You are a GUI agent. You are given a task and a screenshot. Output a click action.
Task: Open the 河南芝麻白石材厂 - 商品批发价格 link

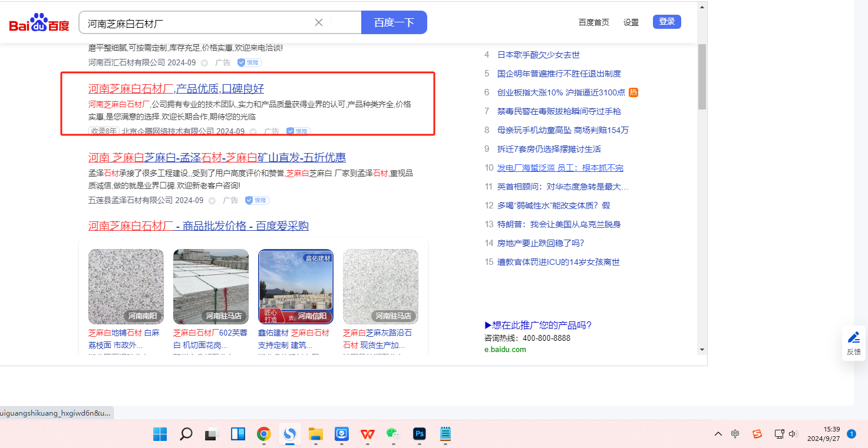point(198,226)
